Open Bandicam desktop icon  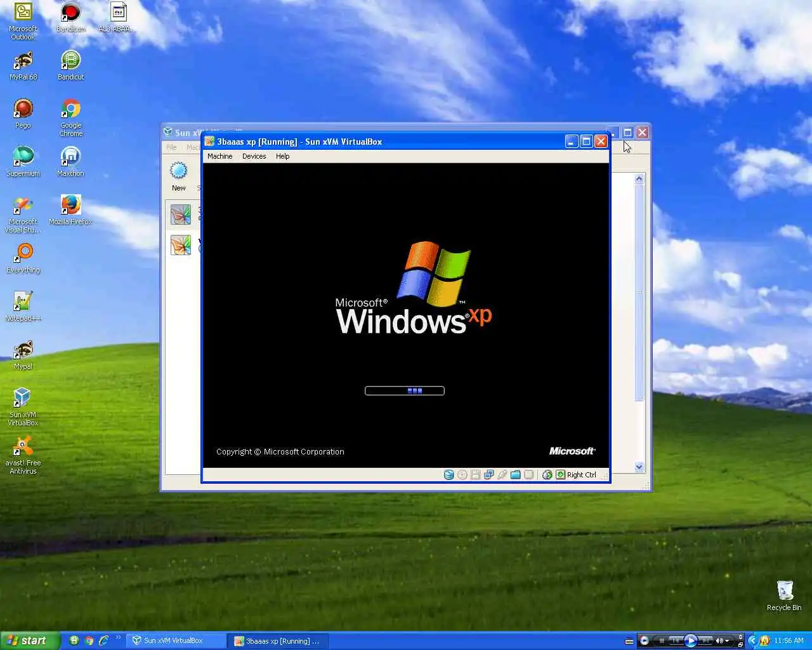(x=71, y=18)
